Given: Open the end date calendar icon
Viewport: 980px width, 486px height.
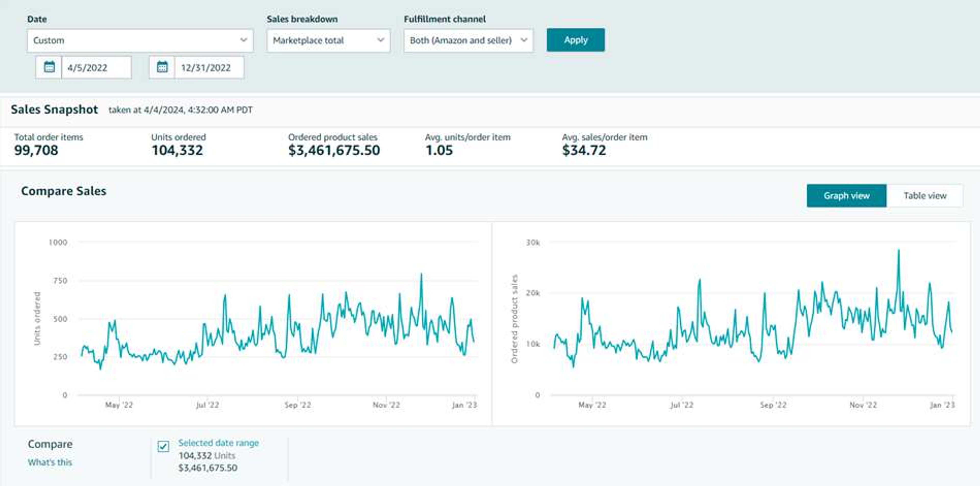Looking at the screenshot, I should coord(162,67).
